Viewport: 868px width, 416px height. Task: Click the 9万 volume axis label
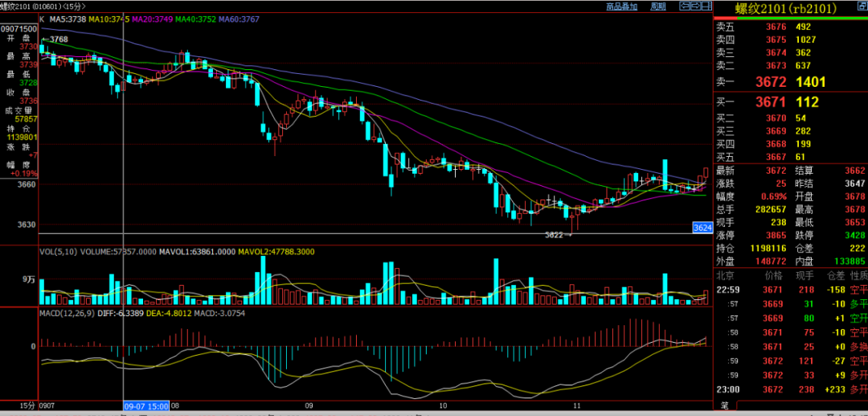[x=30, y=280]
